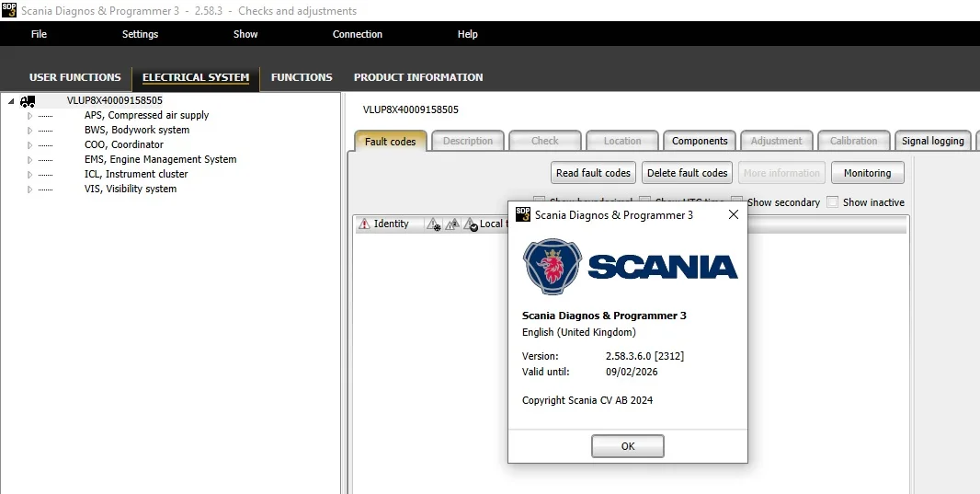This screenshot has width=980, height=494.
Task: Expand the VIS, Visibility system node
Action: coord(29,189)
